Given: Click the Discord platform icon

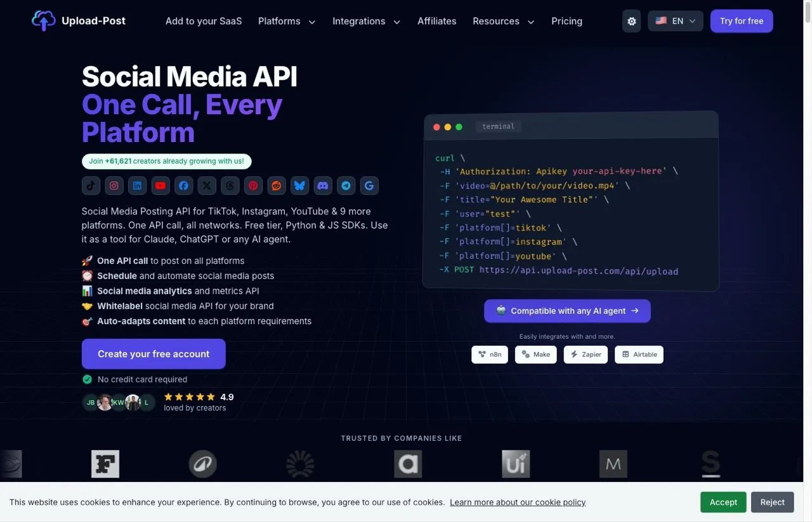Looking at the screenshot, I should 323,186.
